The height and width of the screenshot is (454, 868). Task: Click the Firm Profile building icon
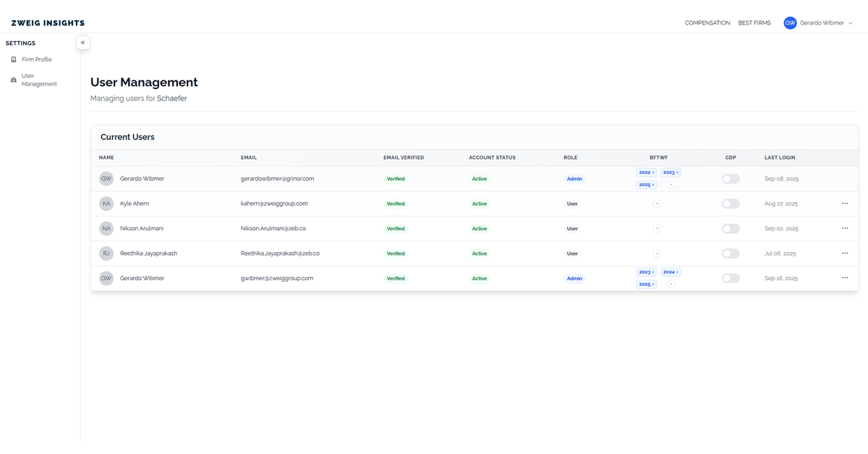(14, 59)
